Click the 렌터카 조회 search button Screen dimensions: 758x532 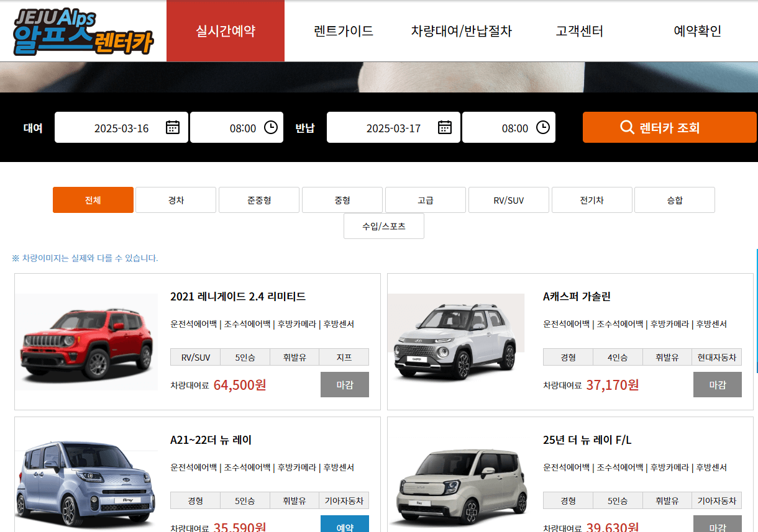pos(670,127)
